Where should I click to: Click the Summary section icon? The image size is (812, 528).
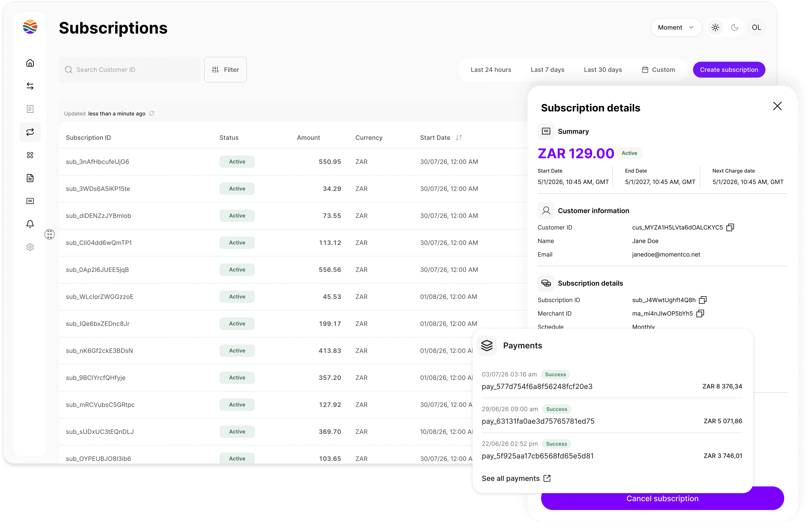[x=546, y=131]
